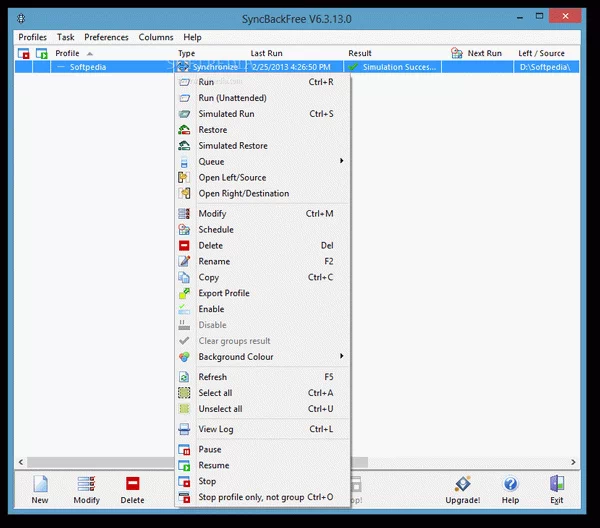Image resolution: width=600 pixels, height=528 pixels.
Task: Choose View Log from context menu
Action: tap(216, 429)
